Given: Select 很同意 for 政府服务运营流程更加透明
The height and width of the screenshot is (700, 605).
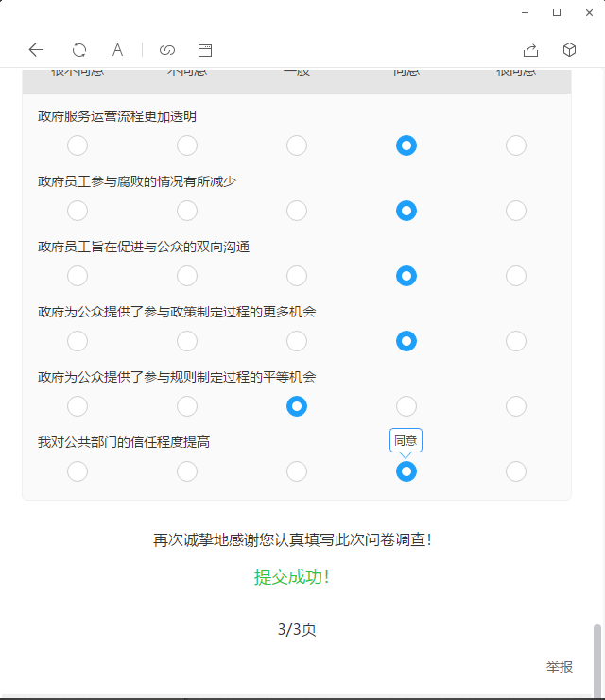Looking at the screenshot, I should [x=516, y=145].
